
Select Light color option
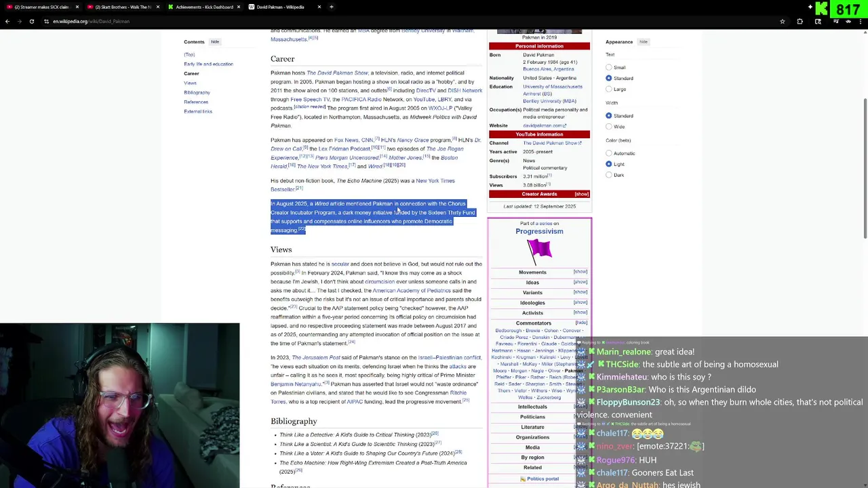(609, 164)
